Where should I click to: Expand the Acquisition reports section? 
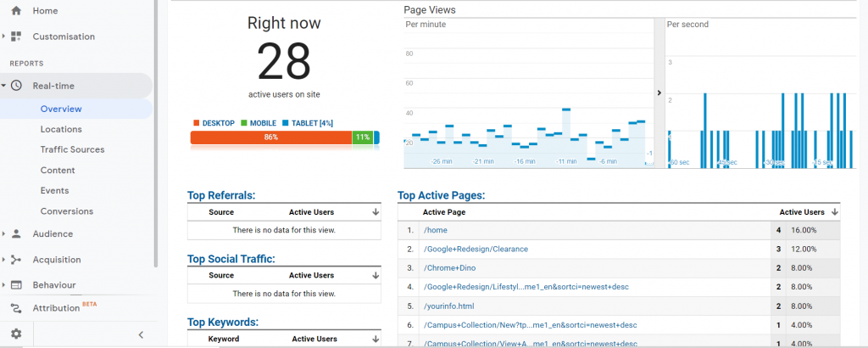coord(4,260)
